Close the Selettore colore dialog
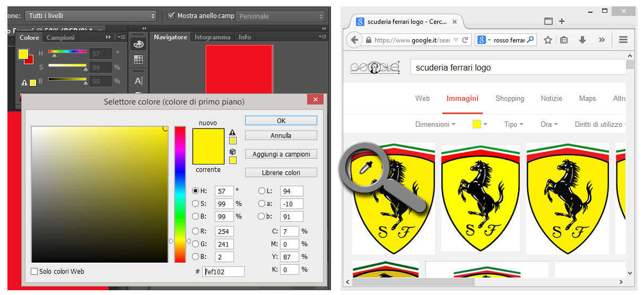Screen dimensions: 644x295 315,100
